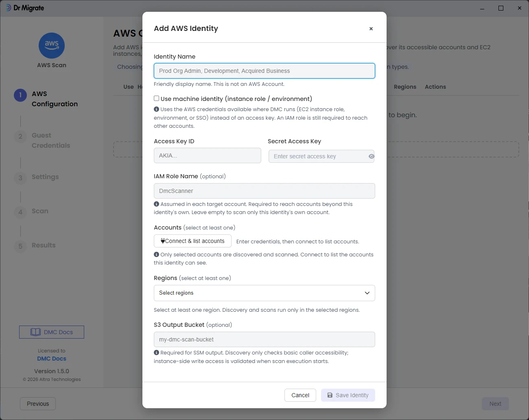The width and height of the screenshot is (529, 420).
Task: Click the book icon in DMC Docs
Action: (35, 332)
